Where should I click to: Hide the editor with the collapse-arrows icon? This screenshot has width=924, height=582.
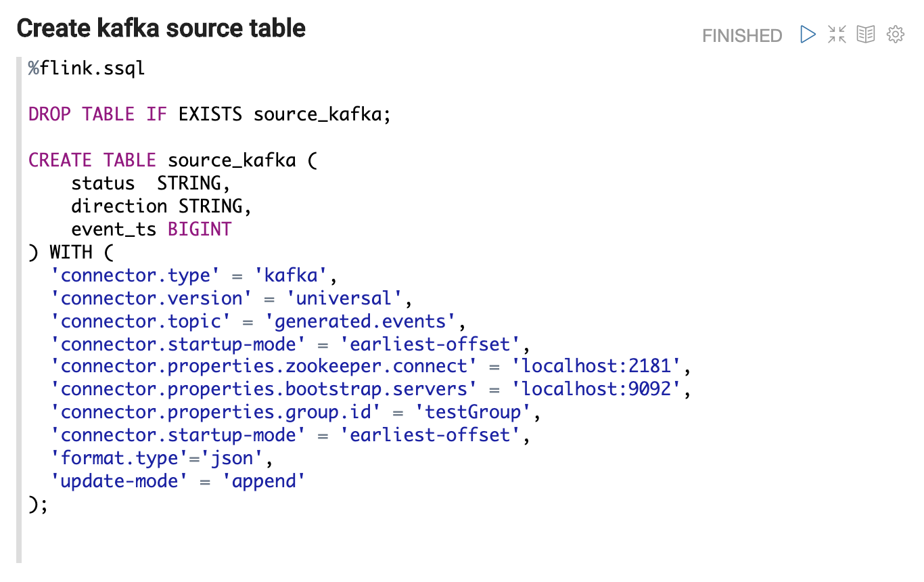837,35
